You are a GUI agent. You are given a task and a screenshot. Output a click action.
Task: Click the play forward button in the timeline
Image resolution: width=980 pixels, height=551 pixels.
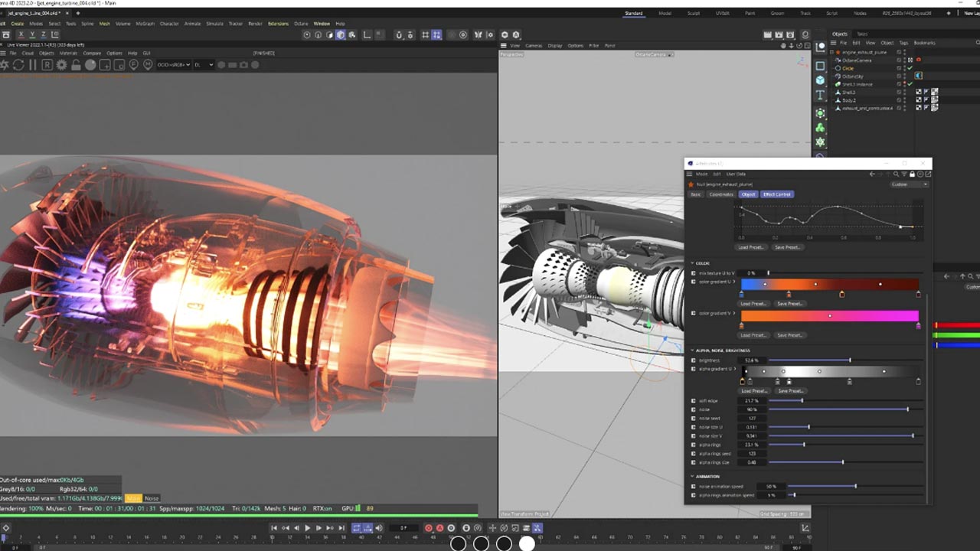(308, 528)
